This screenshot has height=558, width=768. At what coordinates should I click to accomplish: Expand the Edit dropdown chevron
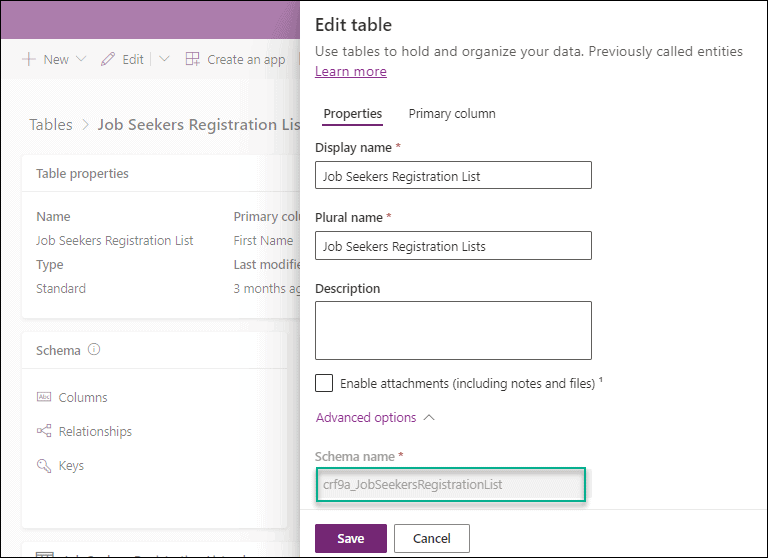coord(165,59)
